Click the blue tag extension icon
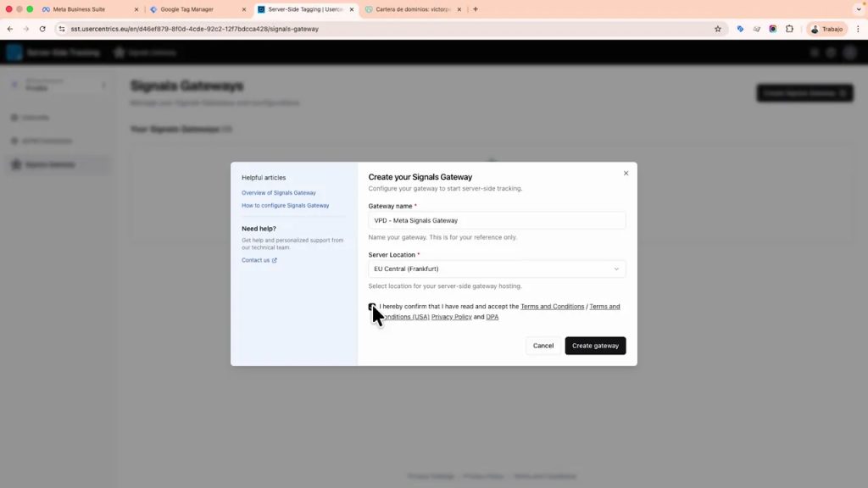This screenshot has width=868, height=488. pyautogui.click(x=740, y=29)
